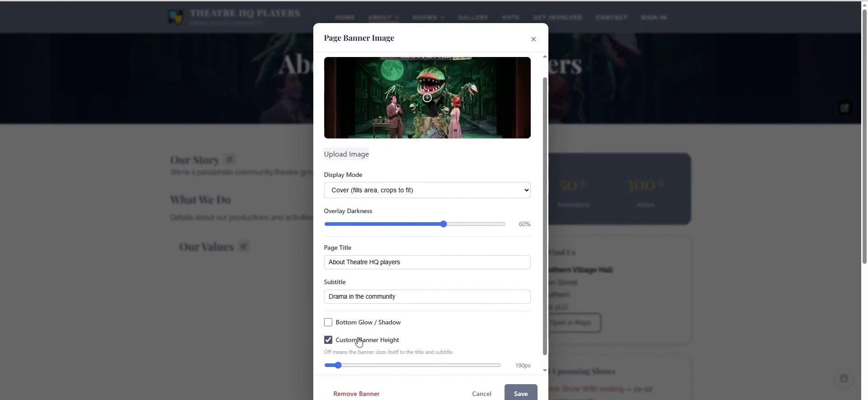Click the floating icon at bottom right corner
The image size is (868, 400).
coord(844,379)
